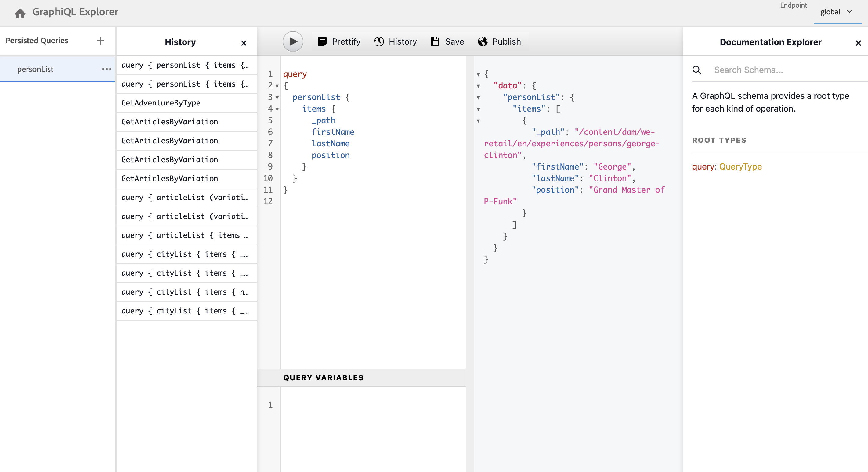Add a new persisted query with the plus icon
Image resolution: width=868 pixels, height=472 pixels.
(x=100, y=41)
